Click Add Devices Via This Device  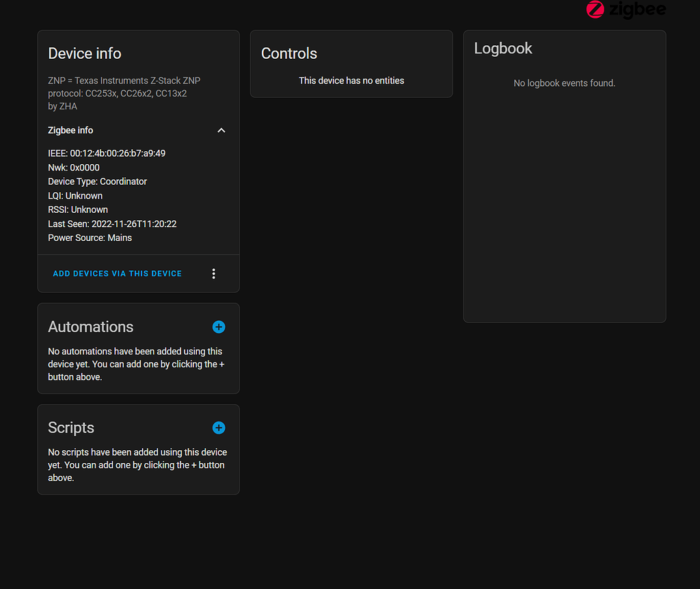click(x=118, y=274)
